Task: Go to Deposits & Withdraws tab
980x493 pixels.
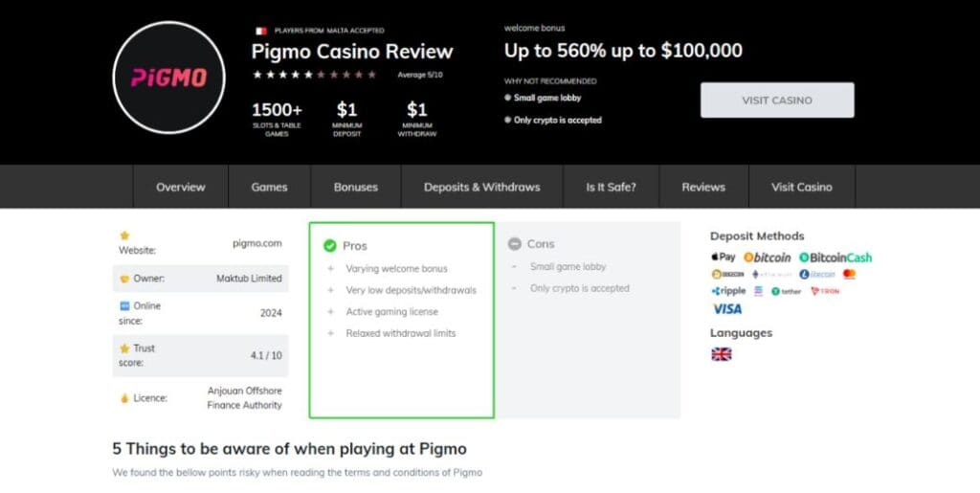Action: 481,187
